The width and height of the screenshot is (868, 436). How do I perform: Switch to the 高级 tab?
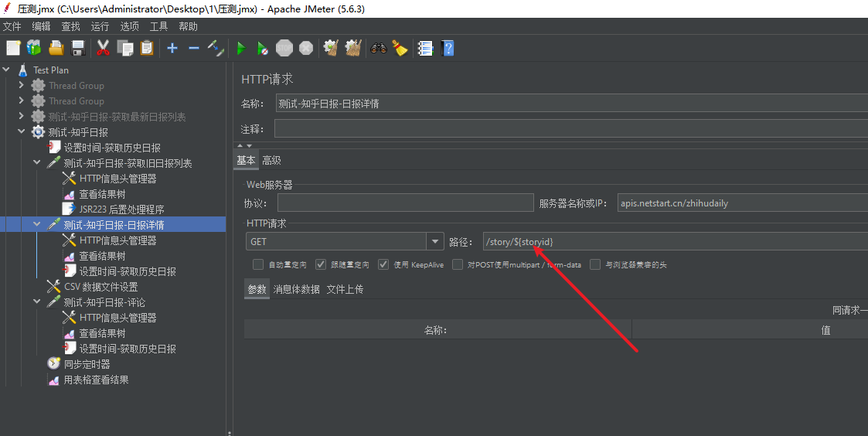pyautogui.click(x=272, y=161)
